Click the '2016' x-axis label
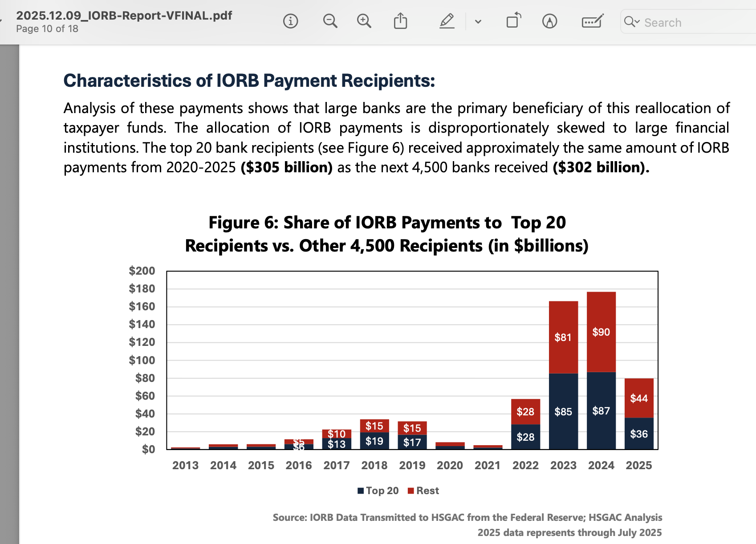Viewport: 756px width, 544px height. (299, 465)
